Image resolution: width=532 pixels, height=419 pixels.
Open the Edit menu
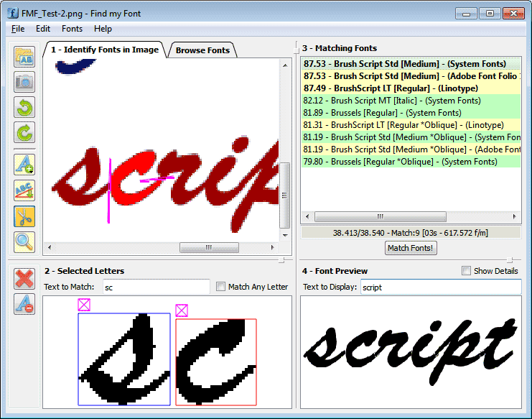(x=43, y=29)
